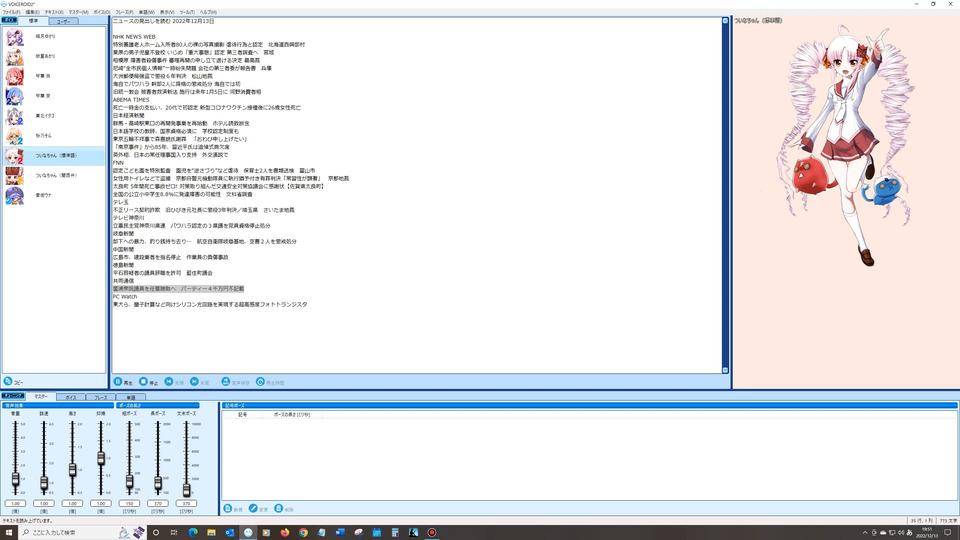Click the 抑揚 (intonation) slider handle
960x540 pixels.
[101, 458]
